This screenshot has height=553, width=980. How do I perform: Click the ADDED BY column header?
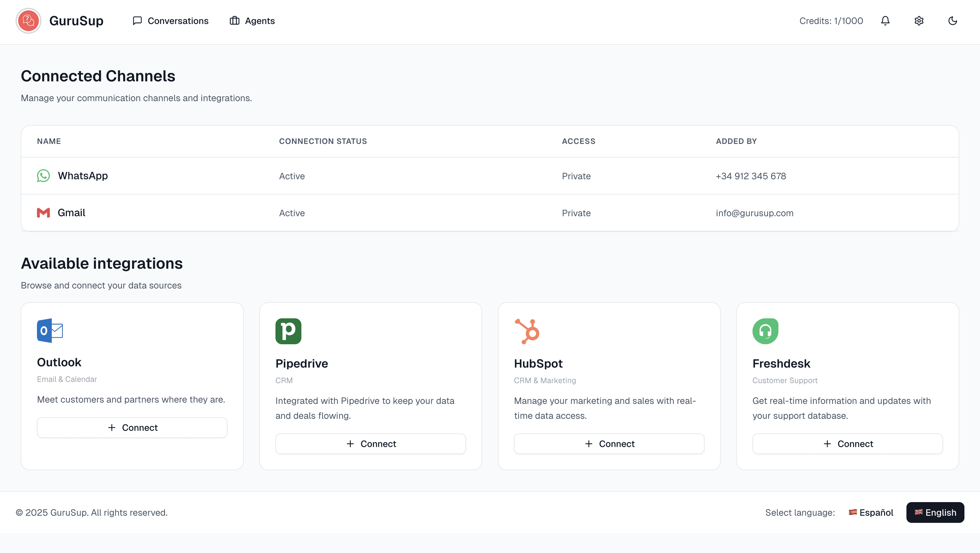click(x=736, y=141)
